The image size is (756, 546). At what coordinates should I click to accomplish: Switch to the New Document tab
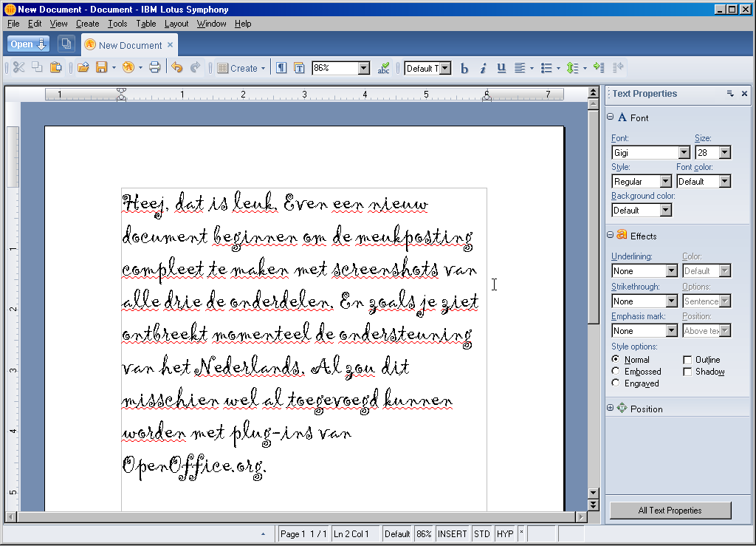tap(130, 45)
